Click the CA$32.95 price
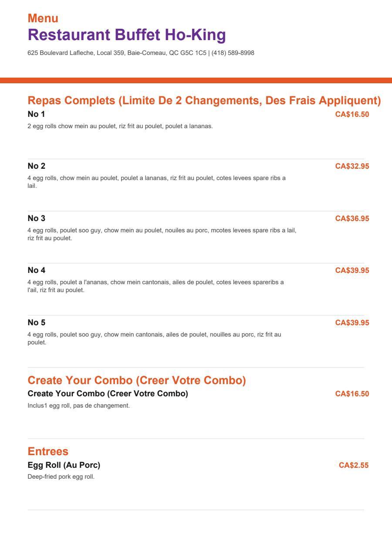 pos(352,166)
